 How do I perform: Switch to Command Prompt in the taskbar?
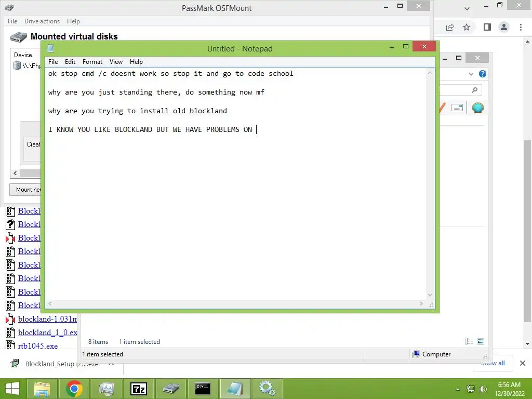tap(203, 389)
